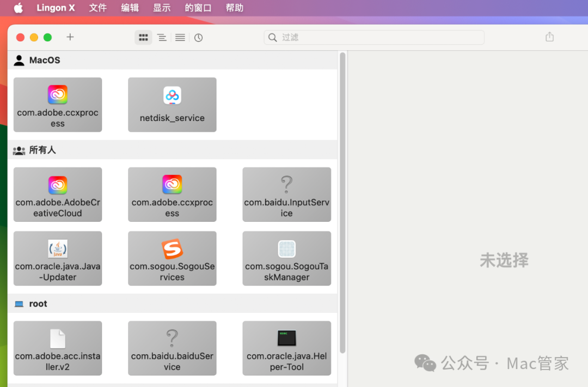Select com.baidu.InputService in 所有人 section
Viewport: 588px width, 387px height.
[x=287, y=195]
